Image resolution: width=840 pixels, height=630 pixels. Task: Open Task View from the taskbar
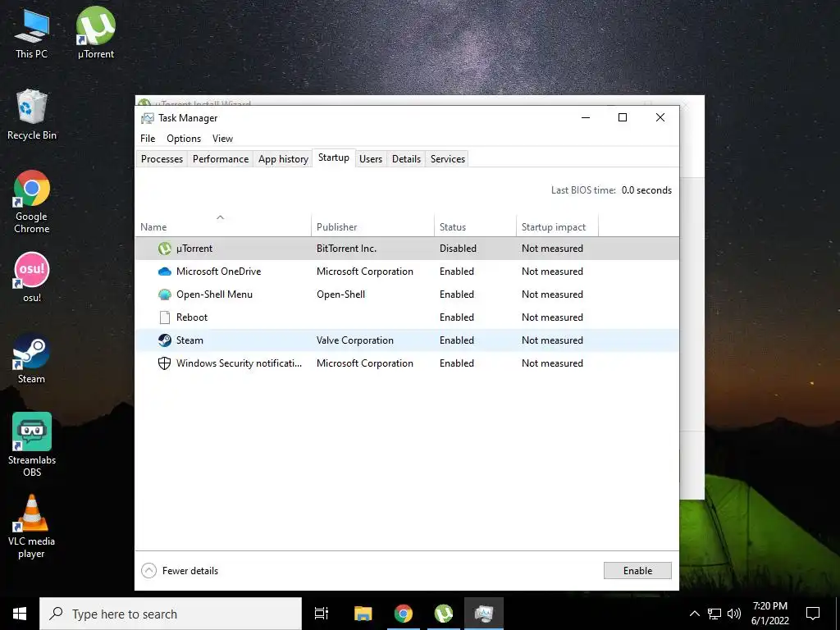point(322,614)
